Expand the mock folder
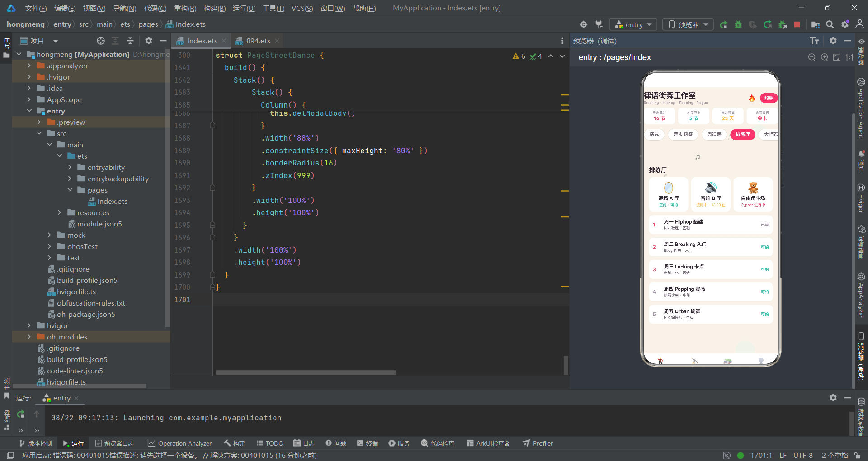This screenshot has width=868, height=461. pos(49,235)
